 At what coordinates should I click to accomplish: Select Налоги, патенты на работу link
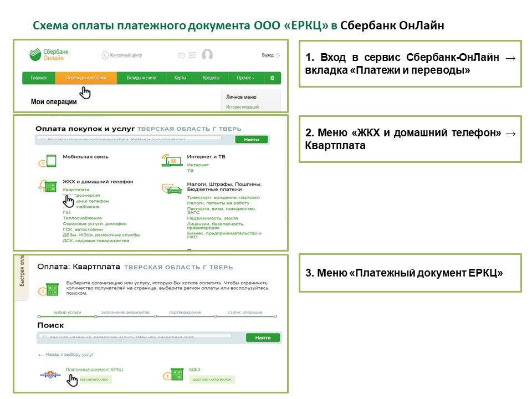218,203
